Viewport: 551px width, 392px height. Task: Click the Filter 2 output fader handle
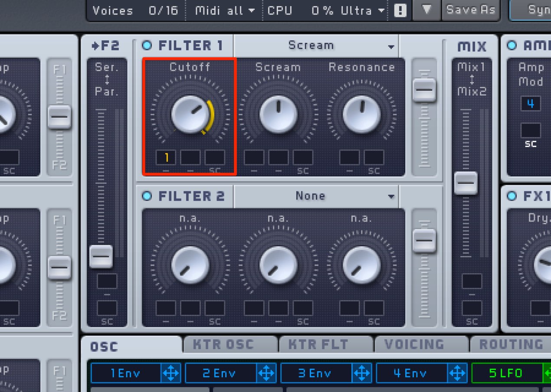424,241
